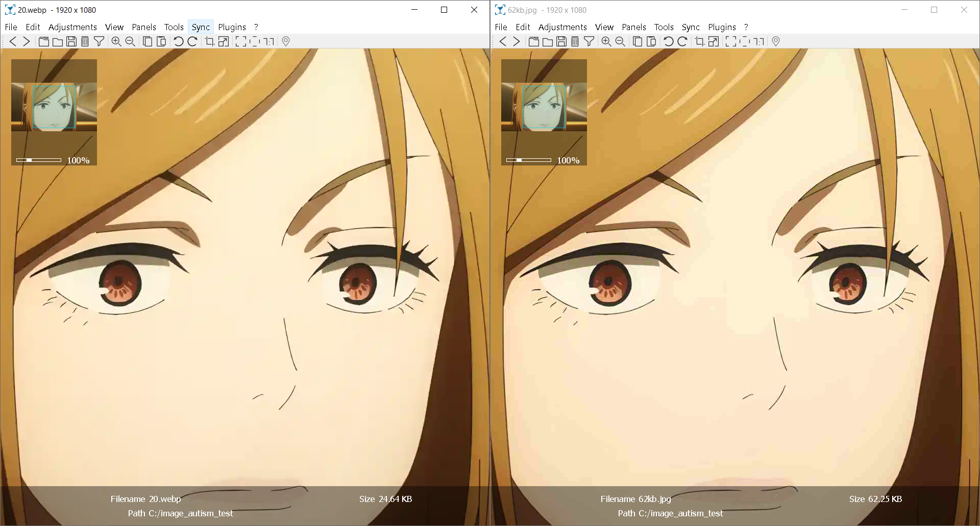This screenshot has width=980, height=526.
Task: Open Panels menu in 20.webp window
Action: click(144, 27)
